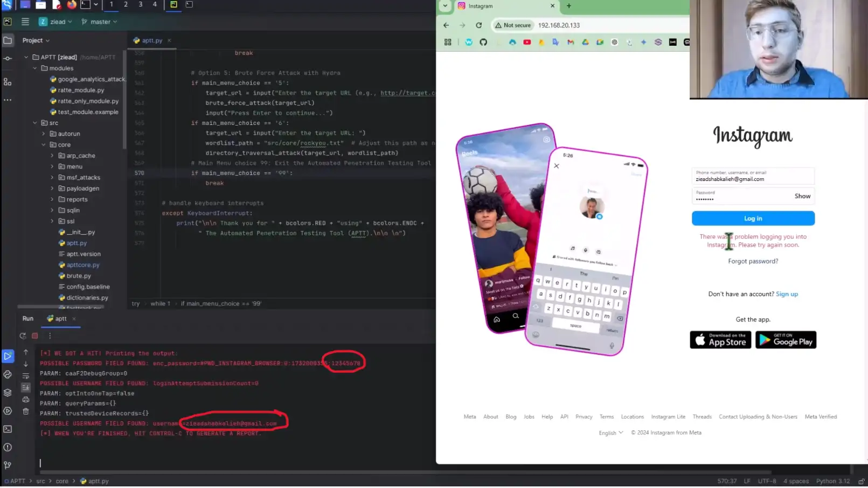Open the Python Console tool window

(x=8, y=375)
